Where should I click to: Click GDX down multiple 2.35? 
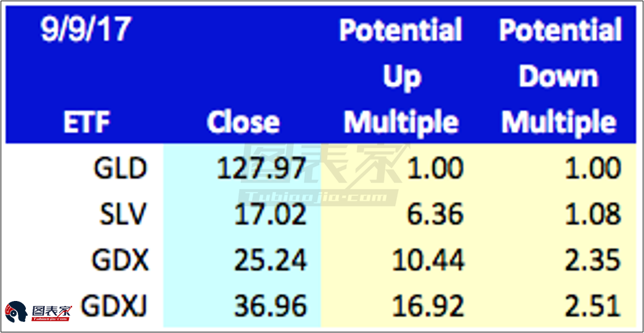click(x=591, y=260)
